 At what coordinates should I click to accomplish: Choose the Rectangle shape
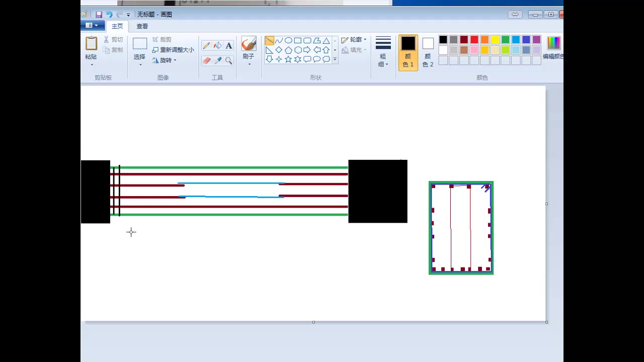pyautogui.click(x=298, y=41)
